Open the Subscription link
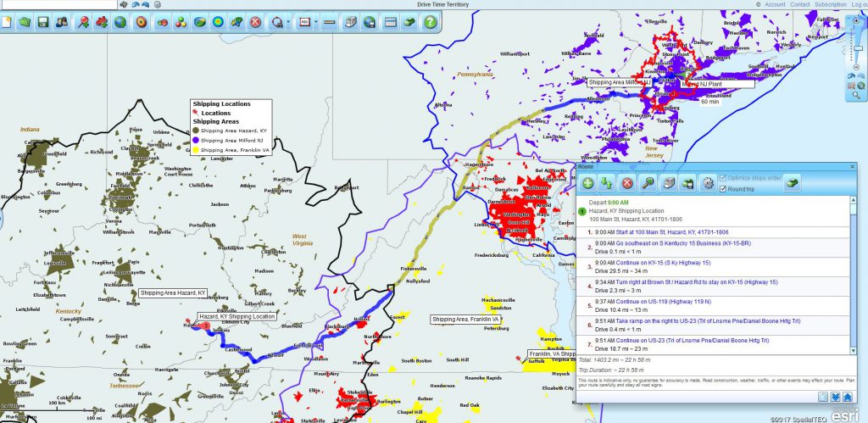The width and height of the screenshot is (868, 423). click(831, 4)
